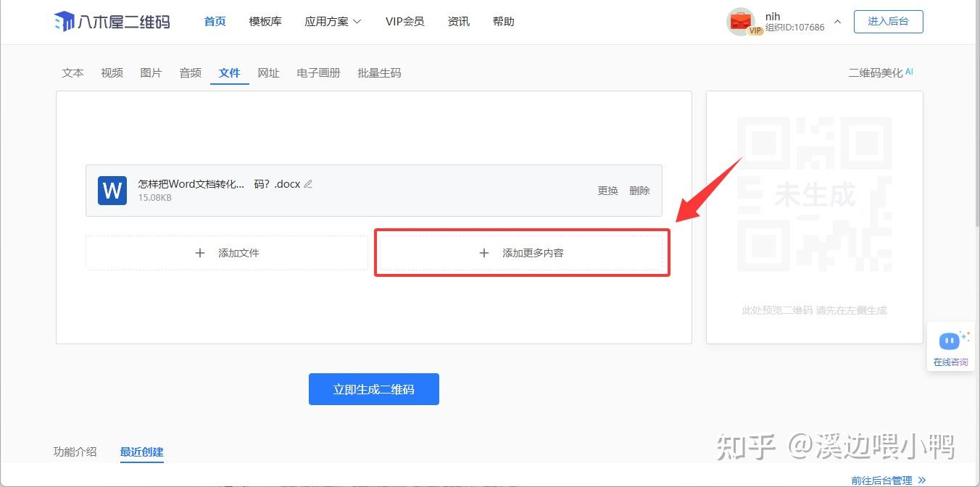Click the 进入后台 button
The image size is (980, 487).
coord(888,21)
